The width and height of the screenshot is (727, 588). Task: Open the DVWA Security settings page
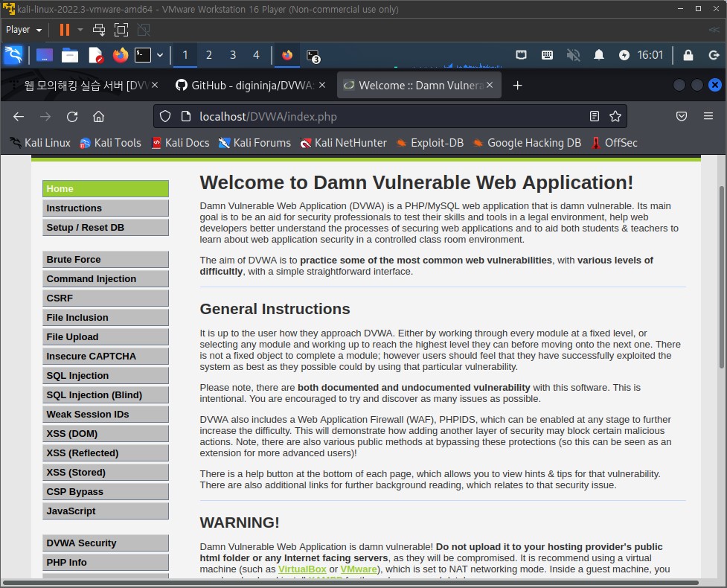[x=106, y=543]
